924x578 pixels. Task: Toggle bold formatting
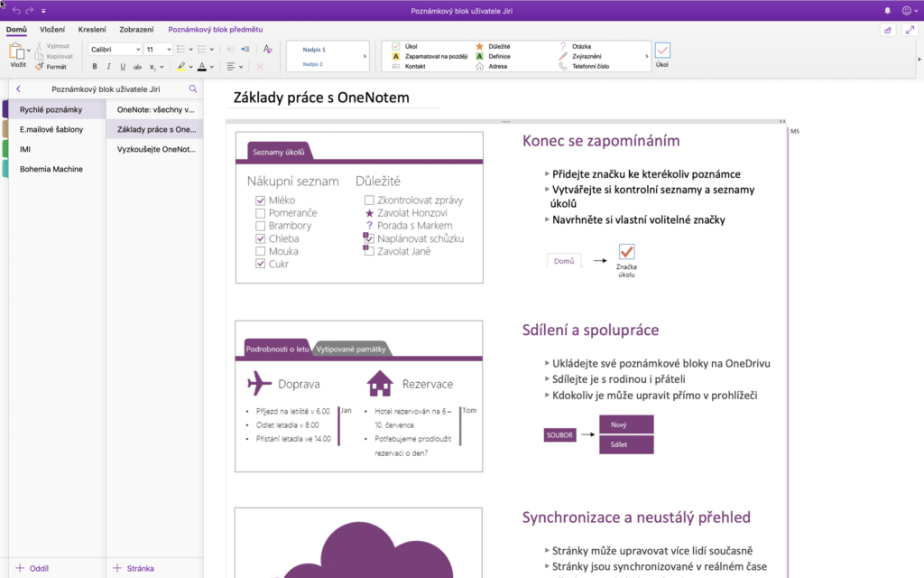click(94, 67)
